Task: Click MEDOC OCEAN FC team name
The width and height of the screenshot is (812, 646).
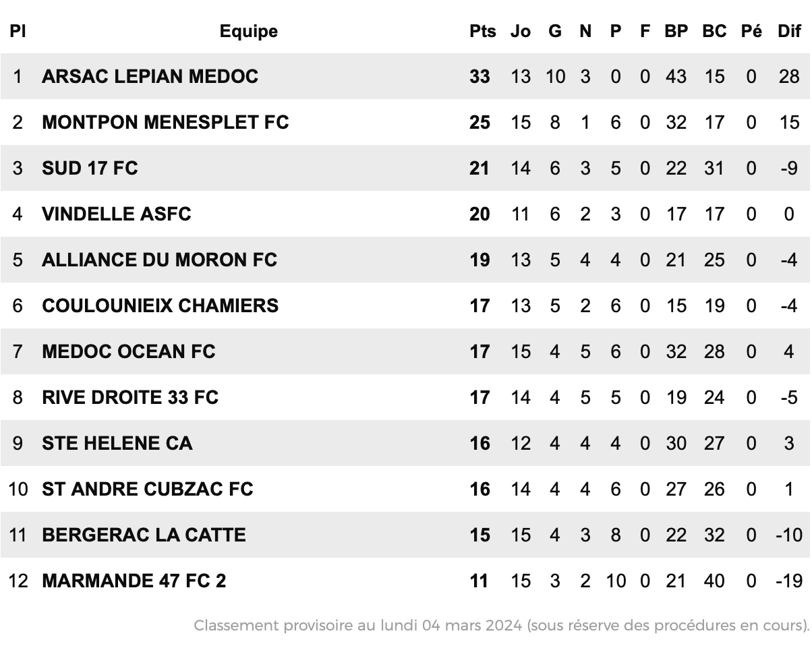Action: 129,351
